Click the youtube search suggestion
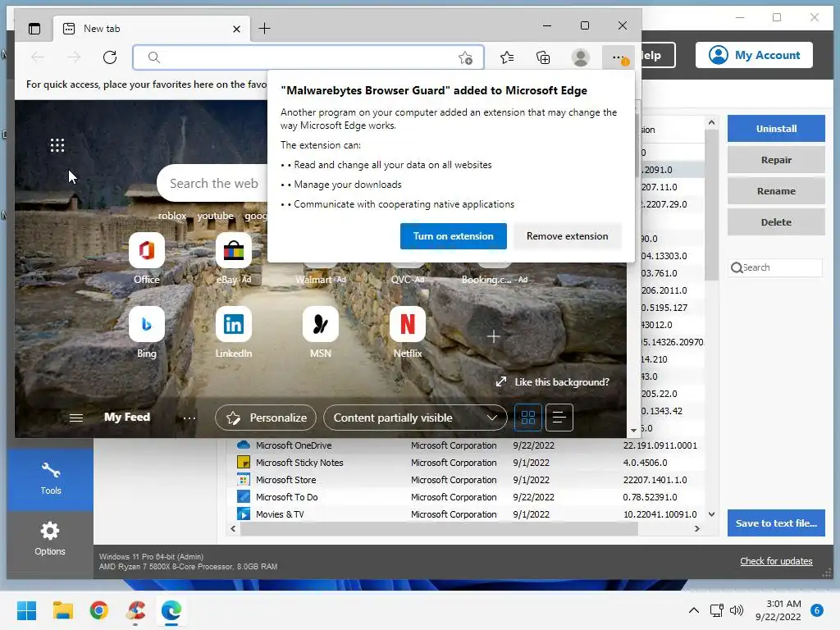Image resolution: width=840 pixels, height=630 pixels. [216, 216]
